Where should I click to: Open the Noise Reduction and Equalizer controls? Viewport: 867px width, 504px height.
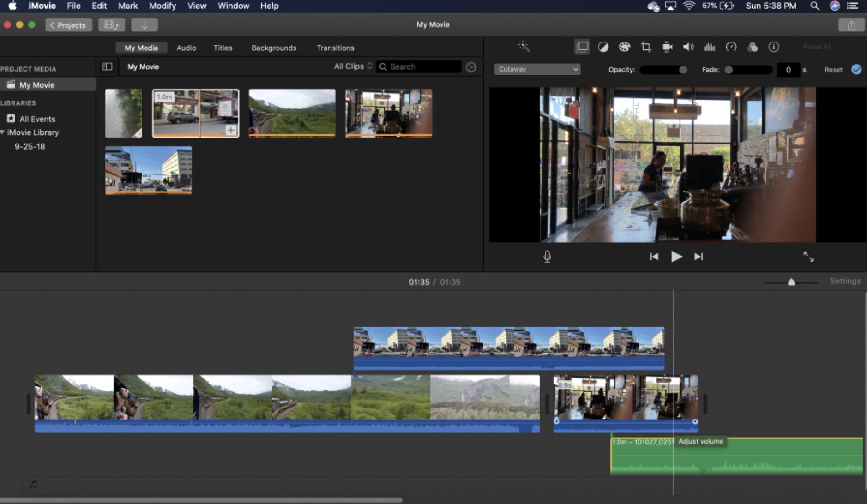tap(710, 46)
